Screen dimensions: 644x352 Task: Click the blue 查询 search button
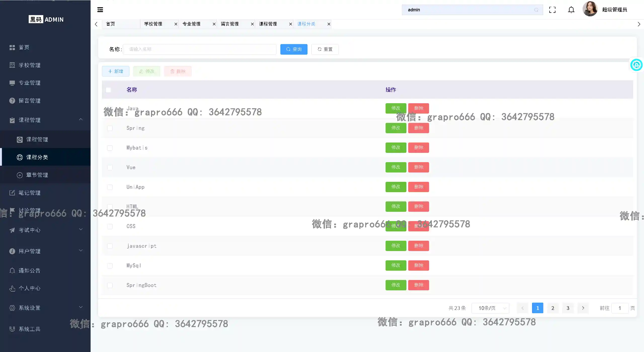tap(294, 49)
